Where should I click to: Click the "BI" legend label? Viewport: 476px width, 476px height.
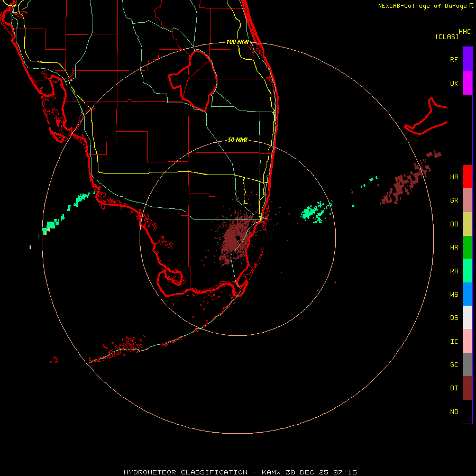coord(454,388)
